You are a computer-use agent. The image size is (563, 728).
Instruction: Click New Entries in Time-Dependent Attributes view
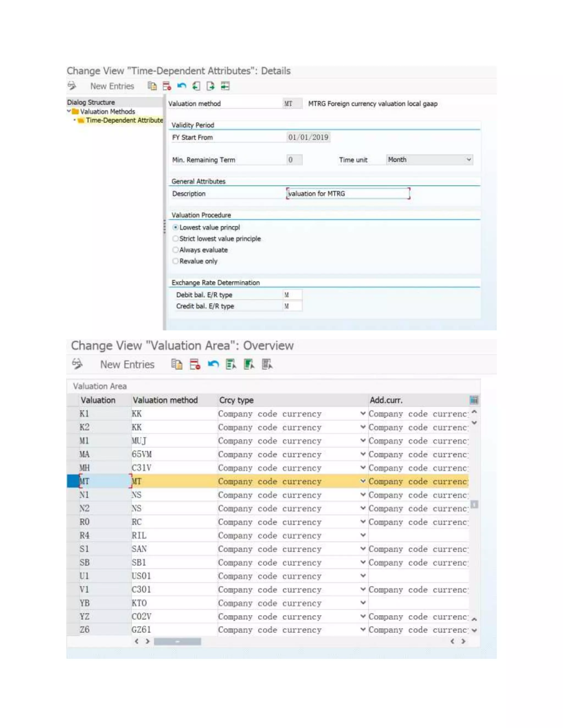(112, 86)
